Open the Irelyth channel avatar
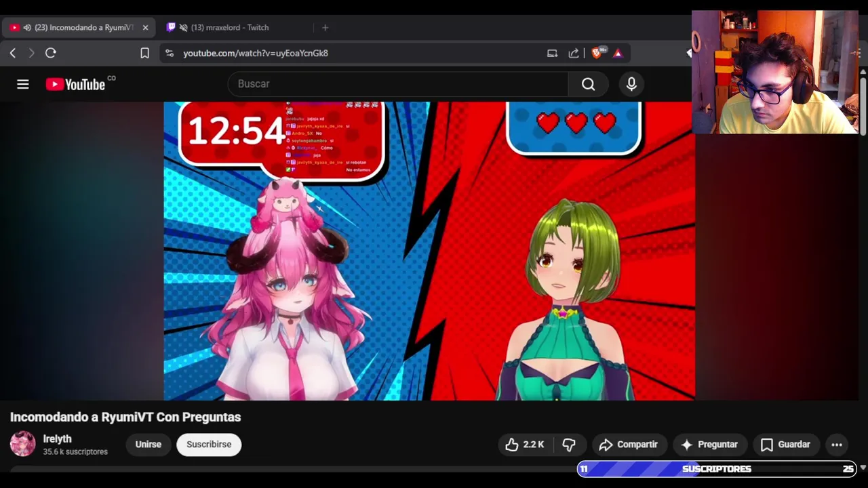868x488 pixels. coord(22,444)
